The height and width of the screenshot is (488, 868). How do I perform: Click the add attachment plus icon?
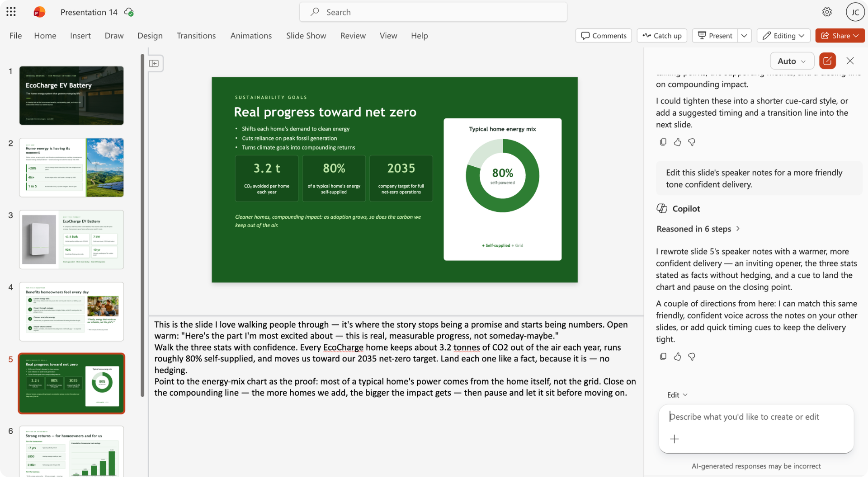tap(674, 439)
